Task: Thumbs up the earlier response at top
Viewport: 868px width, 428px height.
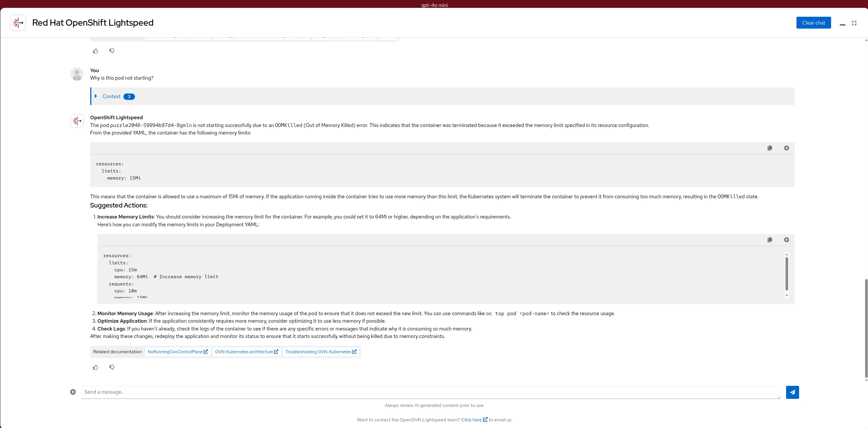Action: pyautogui.click(x=96, y=51)
